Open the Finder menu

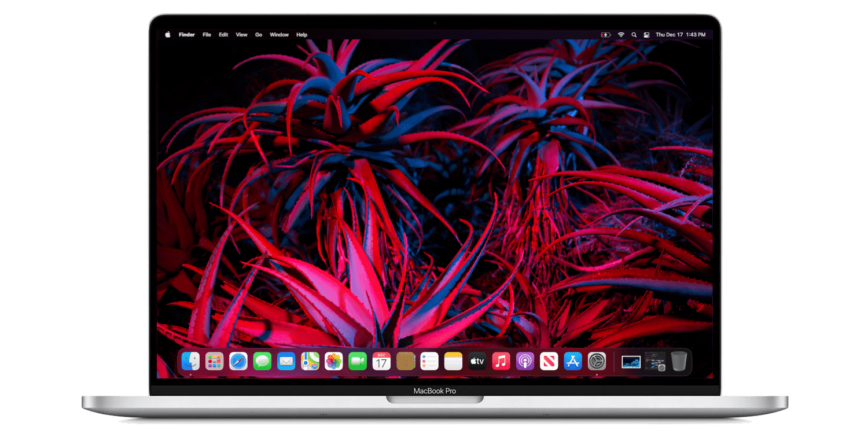tap(187, 35)
